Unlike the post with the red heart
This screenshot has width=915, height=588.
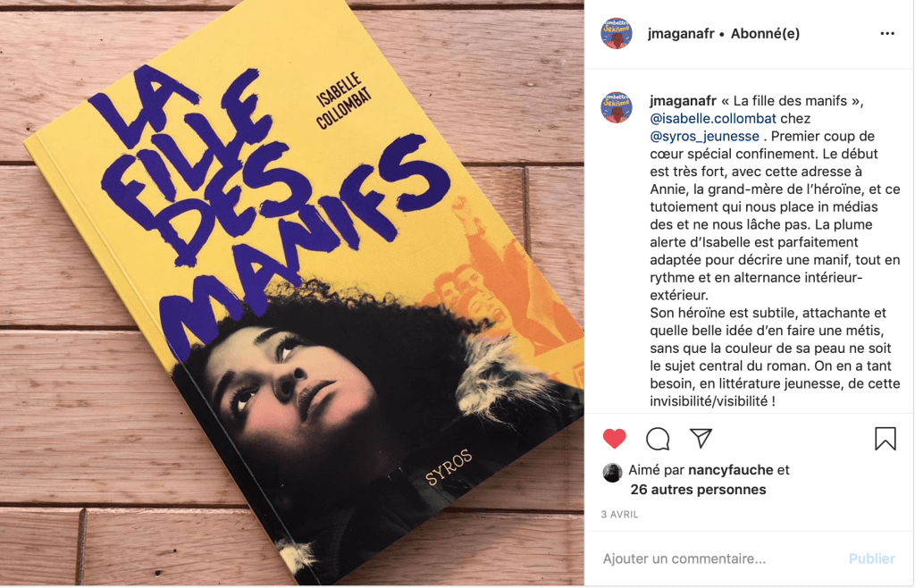[614, 439]
